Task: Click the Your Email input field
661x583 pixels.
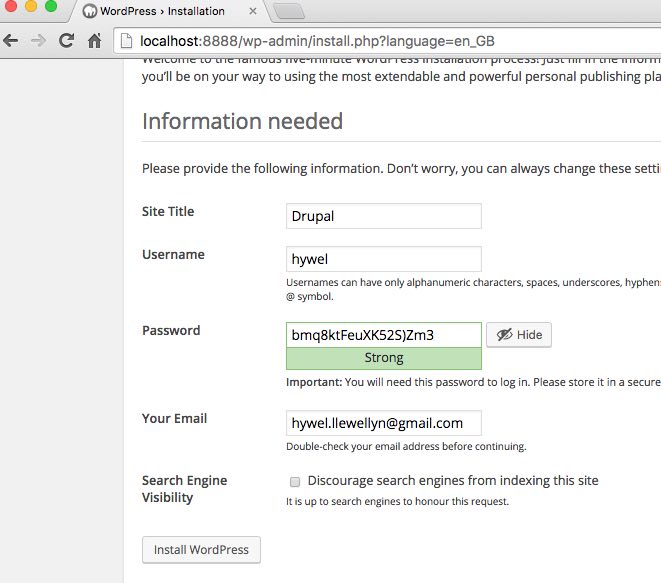Action: click(x=384, y=423)
